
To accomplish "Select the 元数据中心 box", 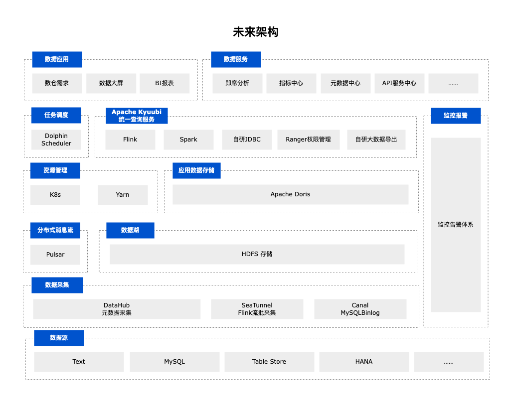I will pyautogui.click(x=345, y=83).
